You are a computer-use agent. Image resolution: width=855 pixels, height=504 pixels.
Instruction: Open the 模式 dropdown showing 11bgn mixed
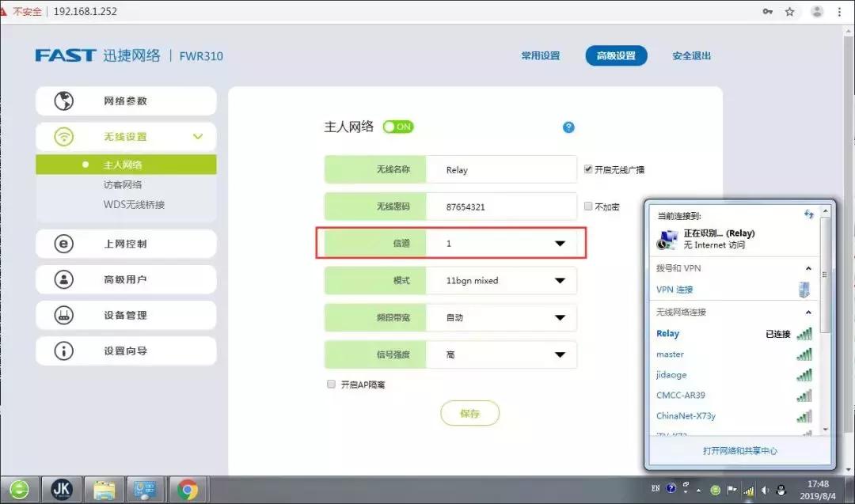560,280
